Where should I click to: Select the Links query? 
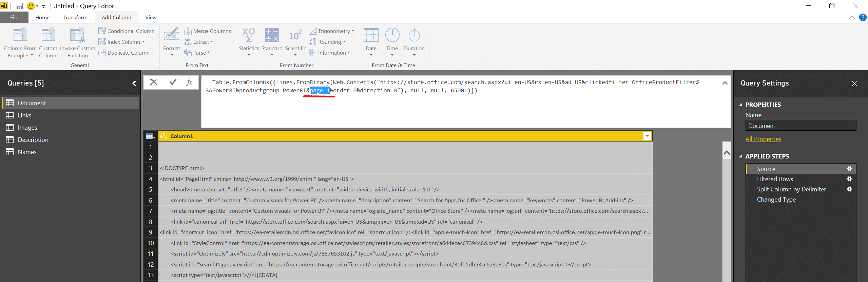pos(71,115)
